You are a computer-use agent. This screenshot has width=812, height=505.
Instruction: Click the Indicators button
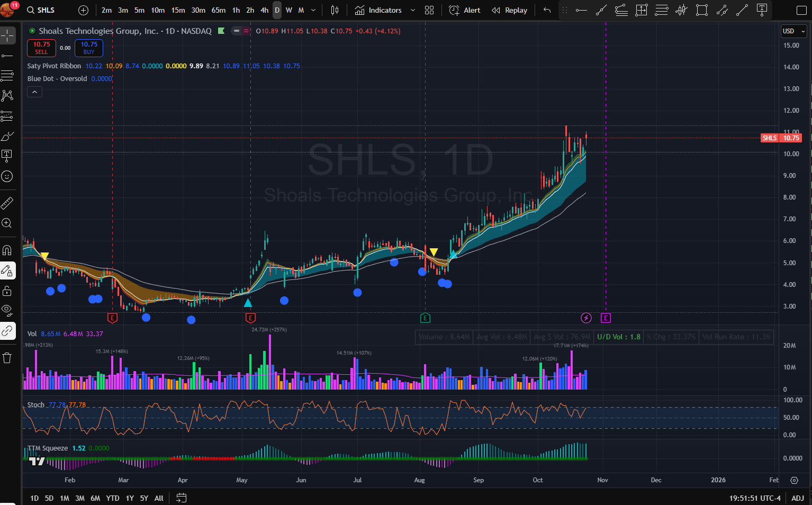(378, 10)
